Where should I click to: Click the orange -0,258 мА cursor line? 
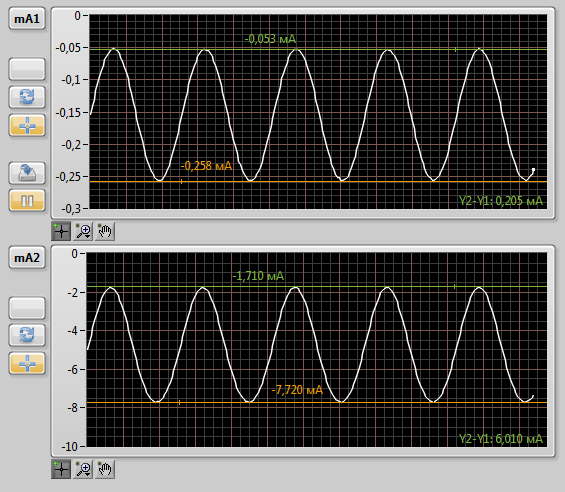pos(318,182)
